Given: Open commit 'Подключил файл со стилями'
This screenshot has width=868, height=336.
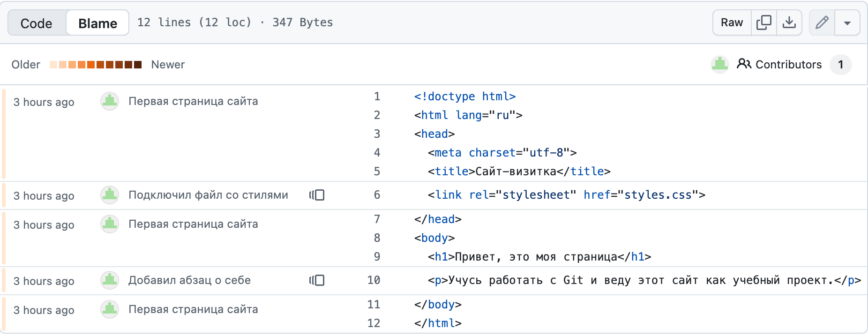Looking at the screenshot, I should pyautogui.click(x=209, y=195).
